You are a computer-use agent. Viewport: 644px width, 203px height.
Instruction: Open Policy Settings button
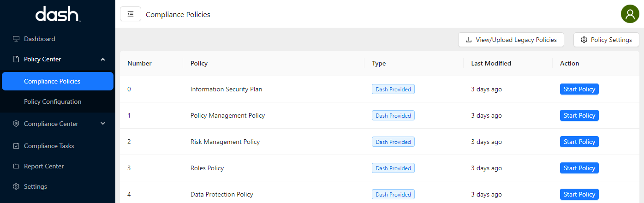point(606,40)
